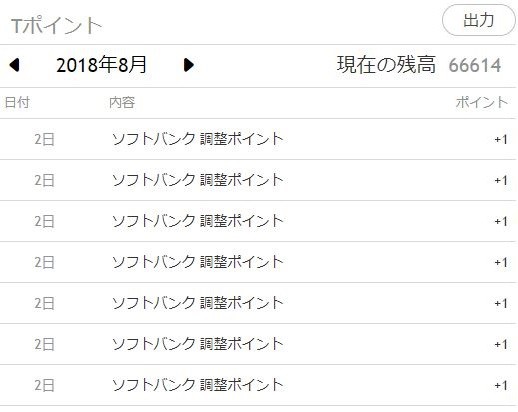Click the Tポイント section title
The width and height of the screenshot is (518, 412).
tap(56, 26)
